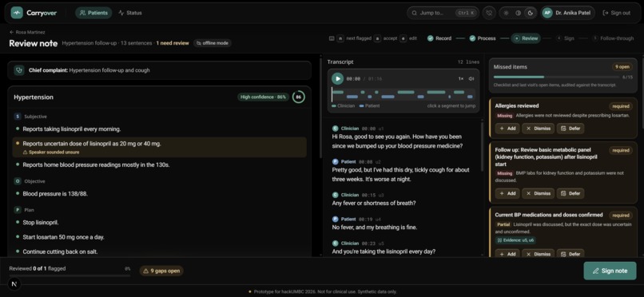This screenshot has width=644, height=297.
Task: Sign the note
Action: pyautogui.click(x=610, y=271)
